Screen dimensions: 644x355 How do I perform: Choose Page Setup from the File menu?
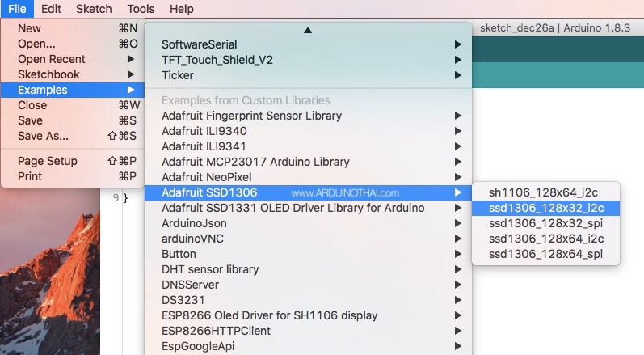pyautogui.click(x=73, y=161)
